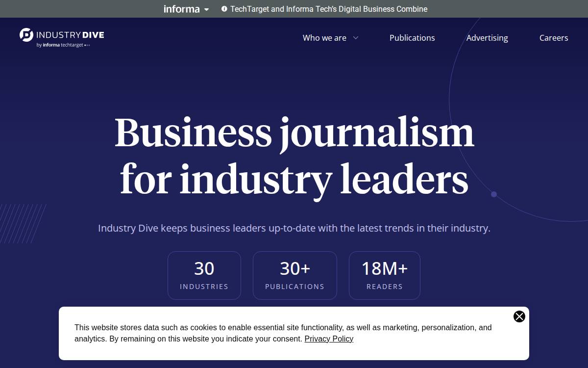The width and height of the screenshot is (588, 368).
Task: Close the cookie consent banner
Action: pyautogui.click(x=519, y=316)
